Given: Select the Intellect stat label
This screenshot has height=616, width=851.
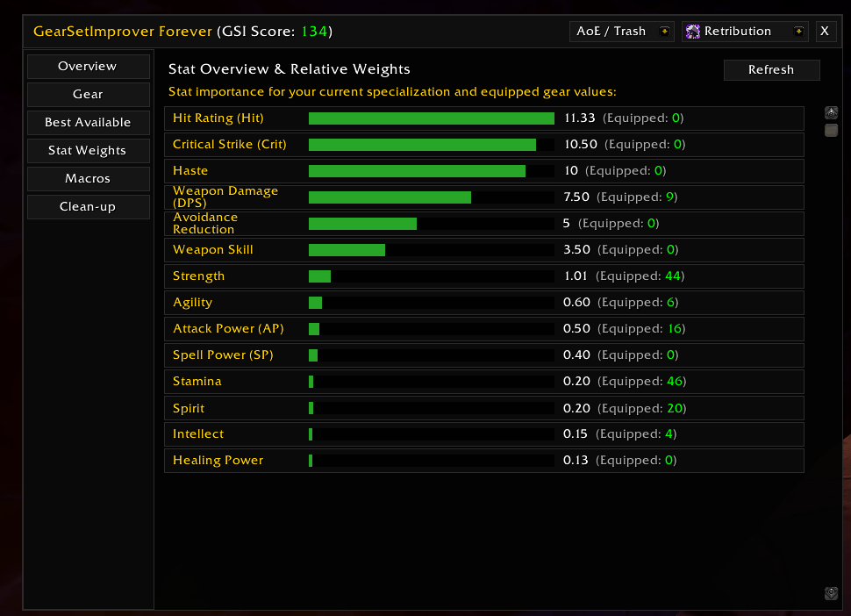Looking at the screenshot, I should 198,434.
